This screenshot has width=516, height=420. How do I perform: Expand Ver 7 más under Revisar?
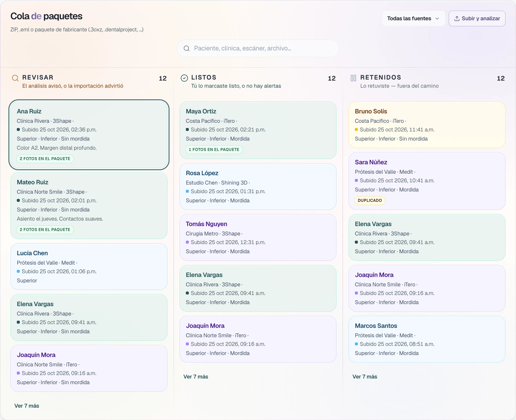(x=27, y=406)
